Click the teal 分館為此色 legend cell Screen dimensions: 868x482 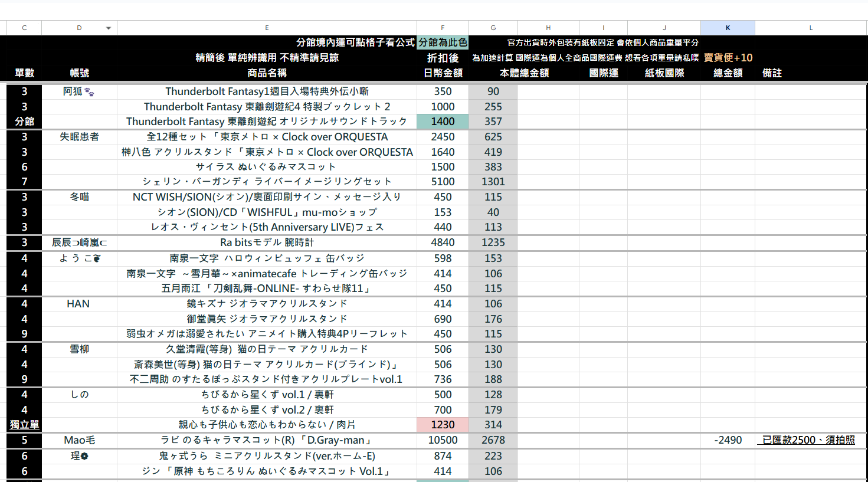coord(443,42)
